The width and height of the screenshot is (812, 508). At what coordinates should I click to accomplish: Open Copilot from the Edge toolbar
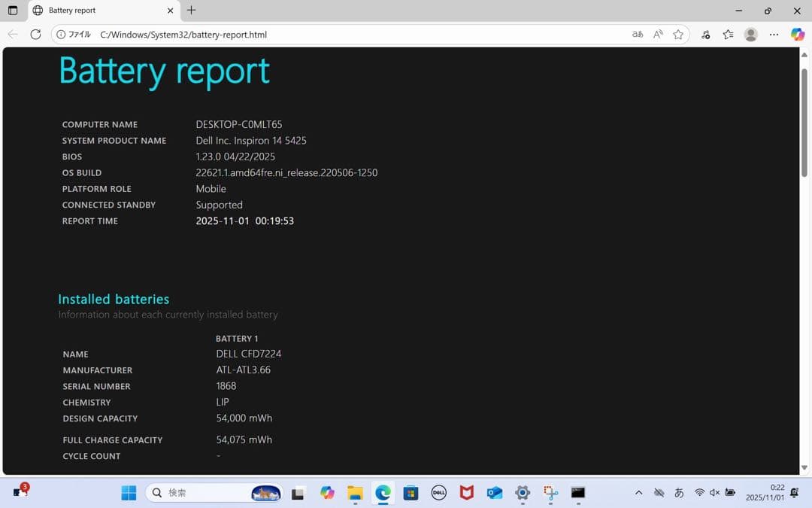(x=797, y=34)
